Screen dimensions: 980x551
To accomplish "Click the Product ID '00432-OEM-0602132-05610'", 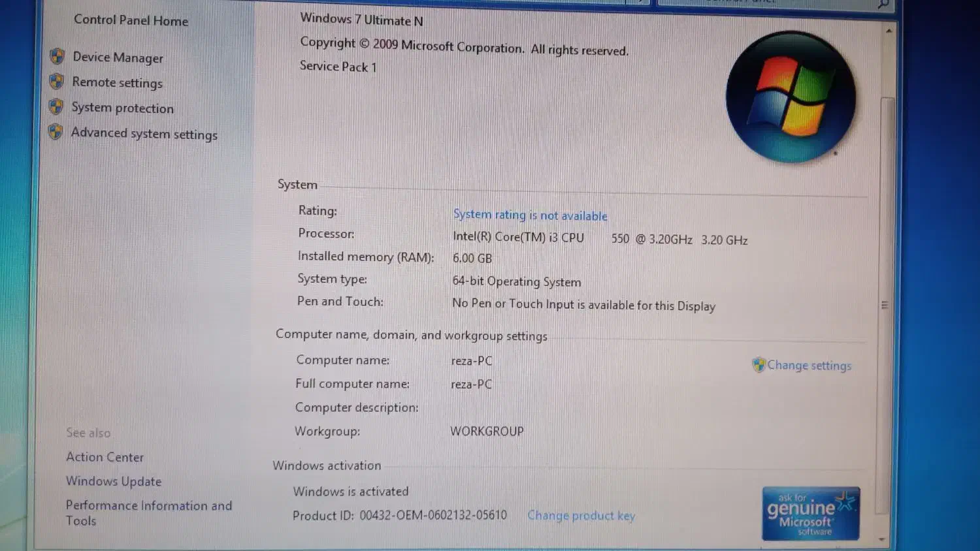I will (433, 515).
